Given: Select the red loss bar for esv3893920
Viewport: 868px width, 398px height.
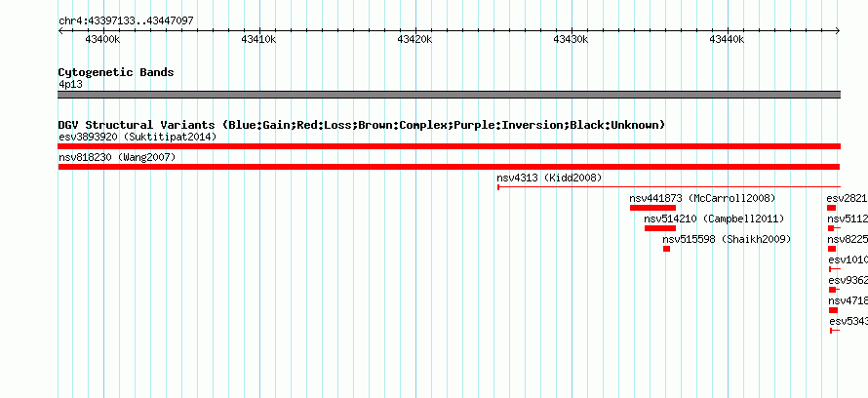Looking at the screenshot, I should [449, 146].
